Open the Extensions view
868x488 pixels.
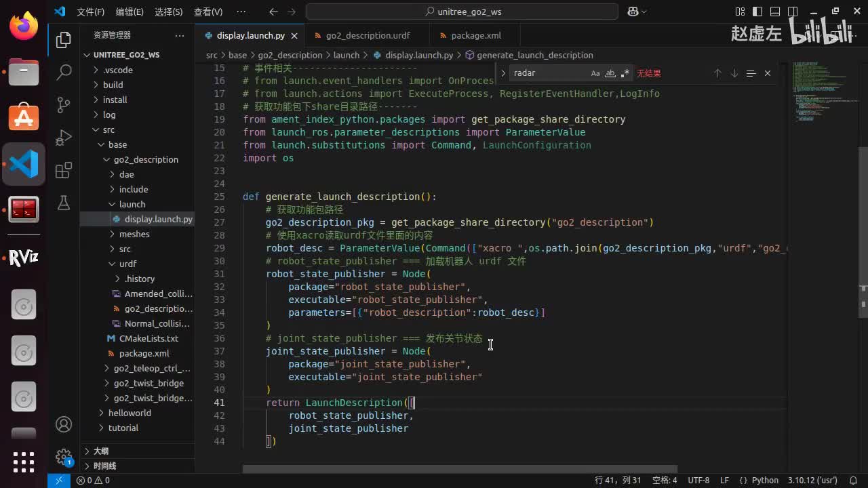pos(64,170)
